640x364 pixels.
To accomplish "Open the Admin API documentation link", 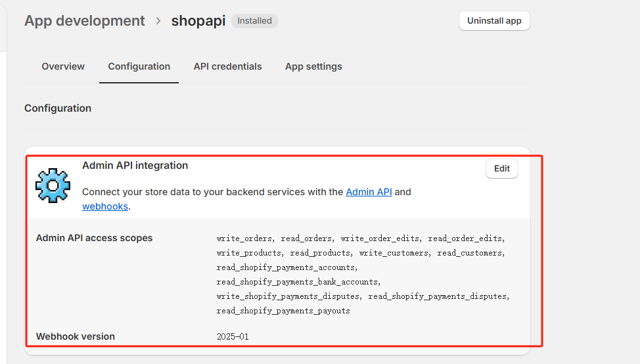I will [369, 192].
